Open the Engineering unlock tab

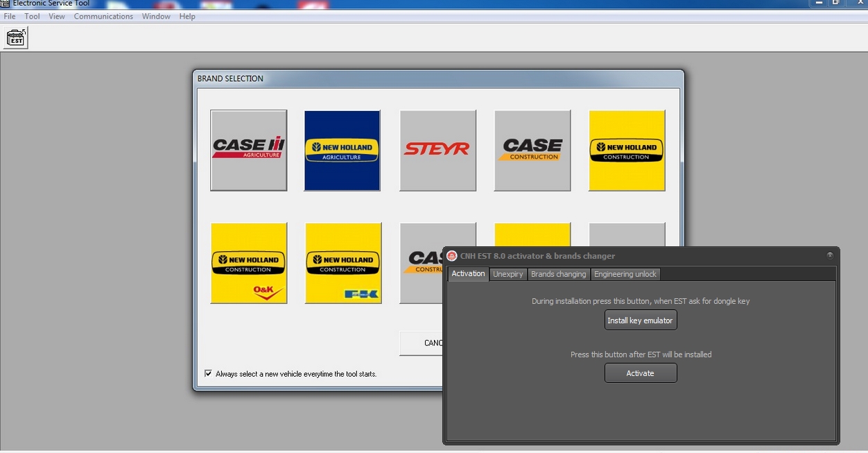coord(625,274)
